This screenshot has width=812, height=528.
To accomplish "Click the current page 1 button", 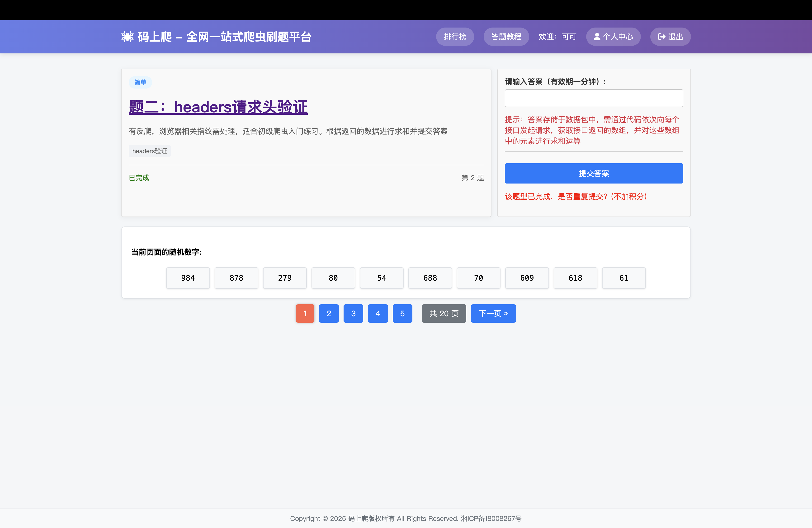I will 305,313.
